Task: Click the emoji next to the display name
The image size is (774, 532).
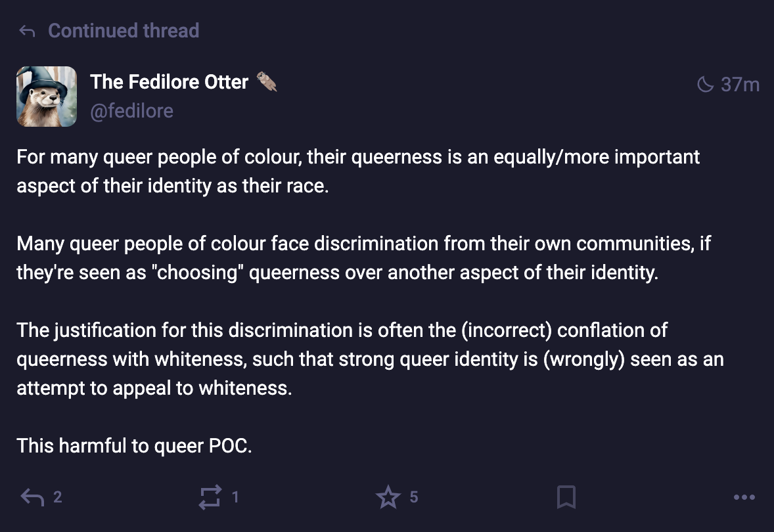Action: click(x=267, y=82)
